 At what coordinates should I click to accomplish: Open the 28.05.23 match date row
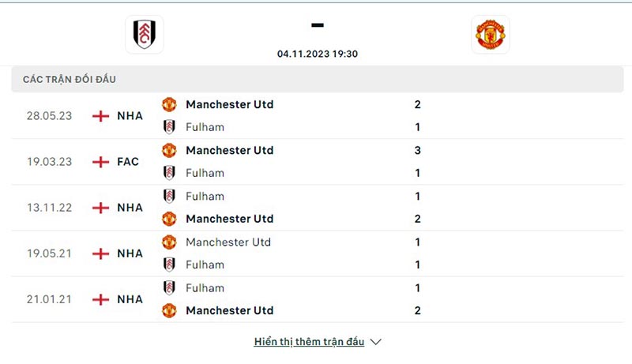coord(318,116)
